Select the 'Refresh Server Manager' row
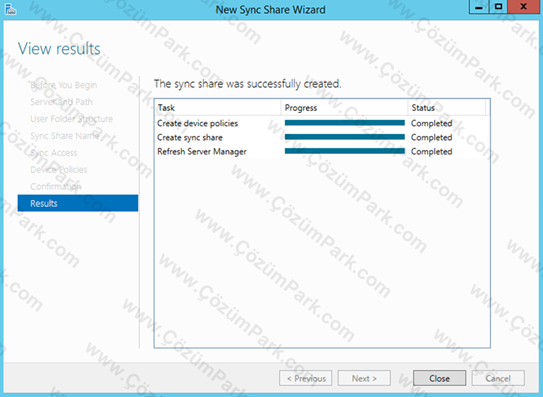The width and height of the screenshot is (543, 397). (x=322, y=151)
